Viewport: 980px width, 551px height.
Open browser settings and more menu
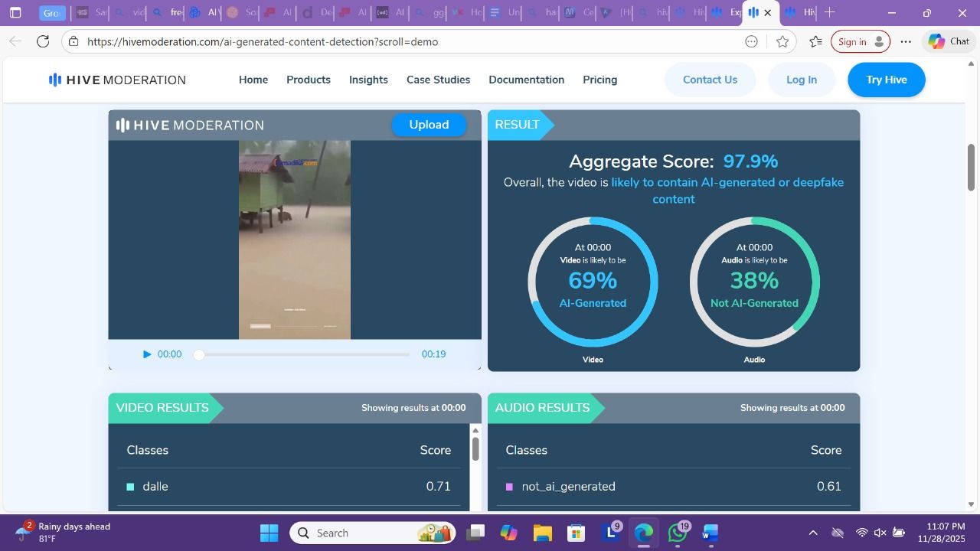point(906,41)
